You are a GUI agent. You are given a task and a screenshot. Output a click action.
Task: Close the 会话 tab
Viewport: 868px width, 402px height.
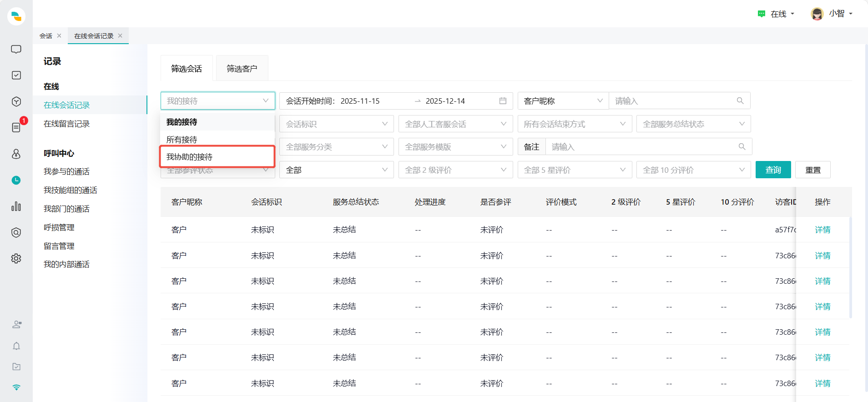click(59, 35)
